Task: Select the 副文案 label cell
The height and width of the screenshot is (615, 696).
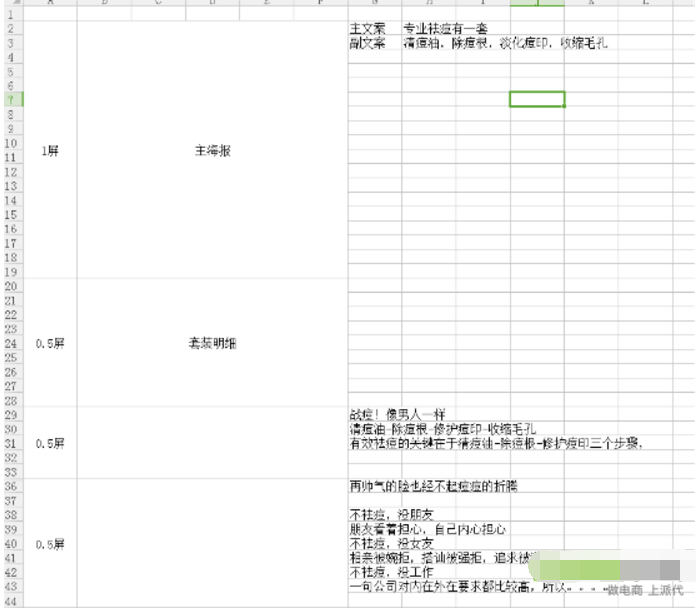Action: pos(366,44)
